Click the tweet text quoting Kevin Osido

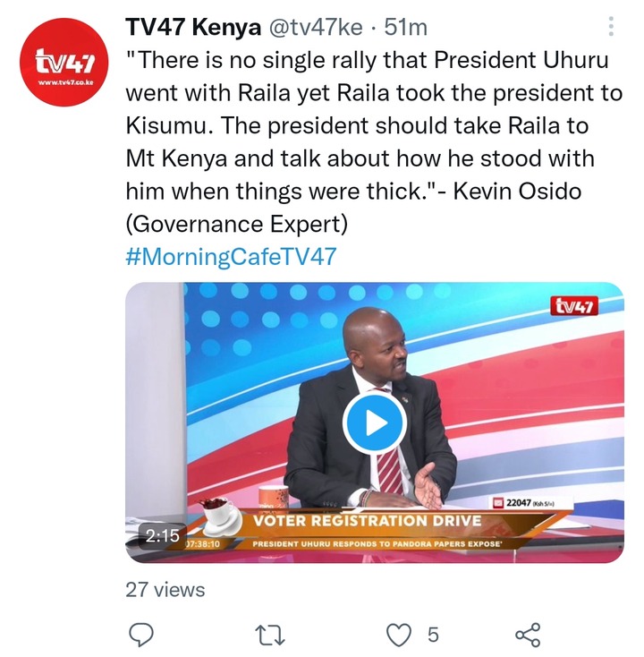(374, 141)
